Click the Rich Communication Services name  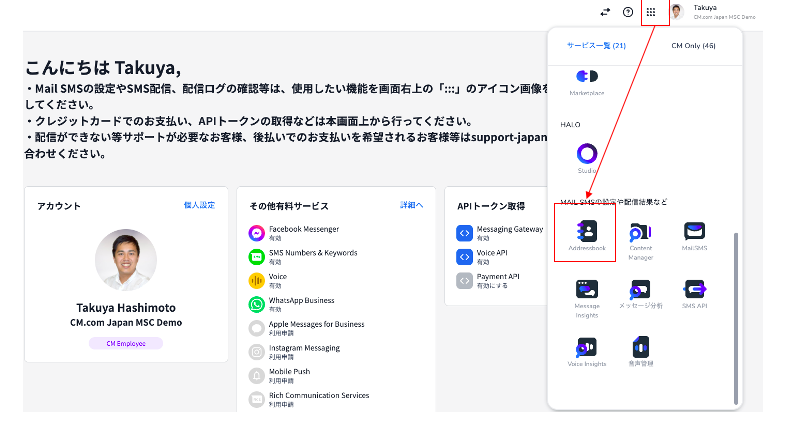tap(319, 395)
